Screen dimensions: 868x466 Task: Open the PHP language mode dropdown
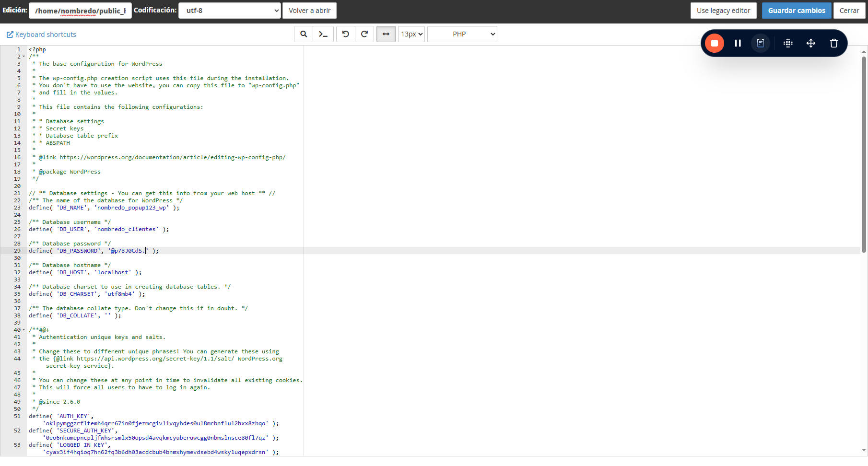pyautogui.click(x=462, y=34)
